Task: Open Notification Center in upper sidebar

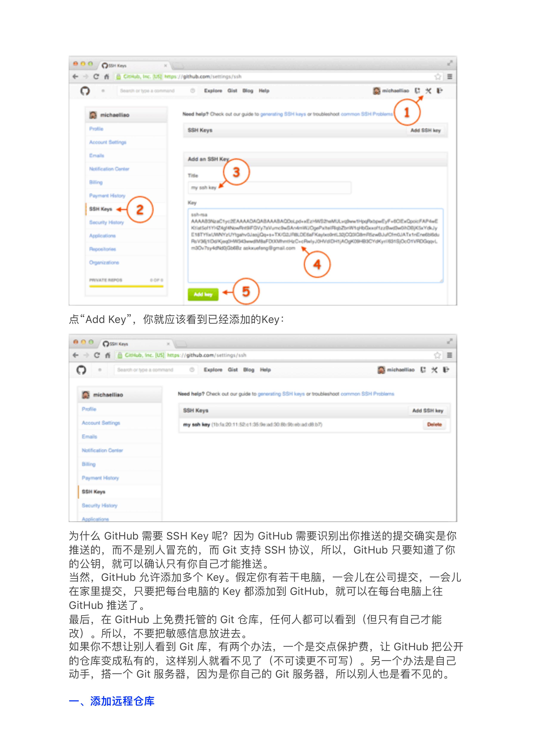Action: point(109,169)
